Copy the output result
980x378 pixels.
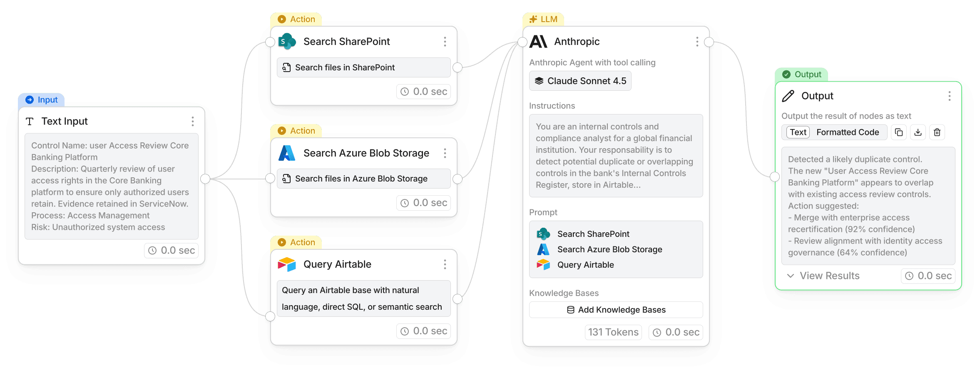tap(899, 132)
